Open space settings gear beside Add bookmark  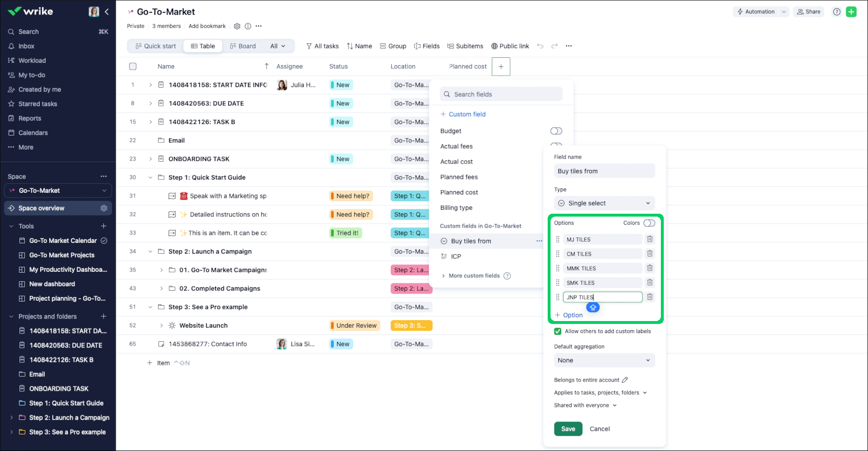tap(237, 26)
